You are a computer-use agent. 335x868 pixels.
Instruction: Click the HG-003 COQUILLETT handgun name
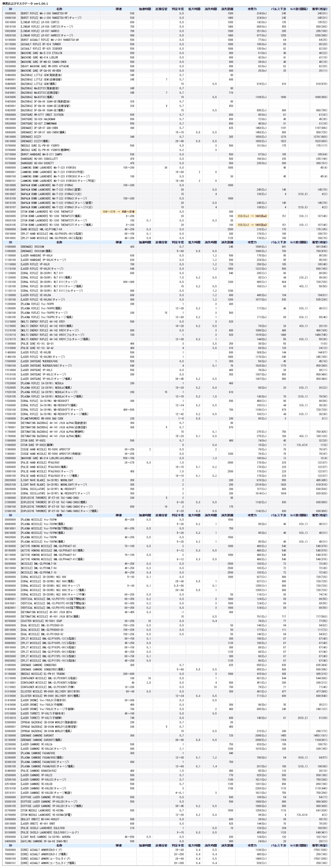pos(39,158)
